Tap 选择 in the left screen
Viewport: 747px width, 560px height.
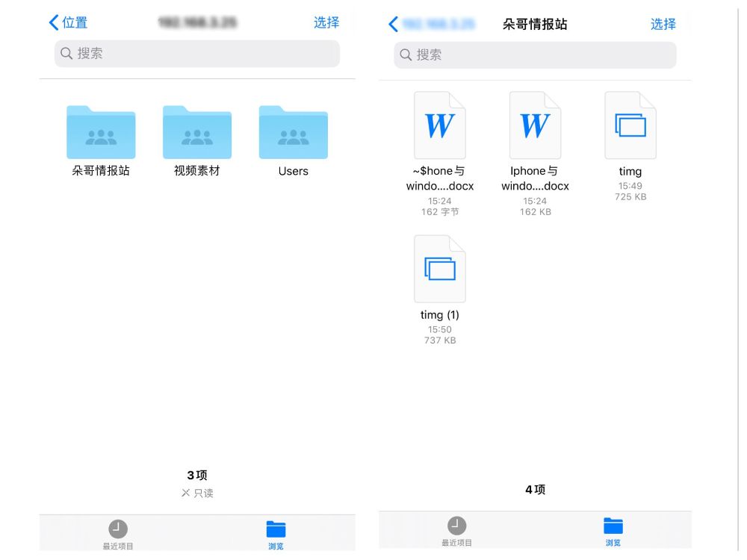tap(326, 22)
